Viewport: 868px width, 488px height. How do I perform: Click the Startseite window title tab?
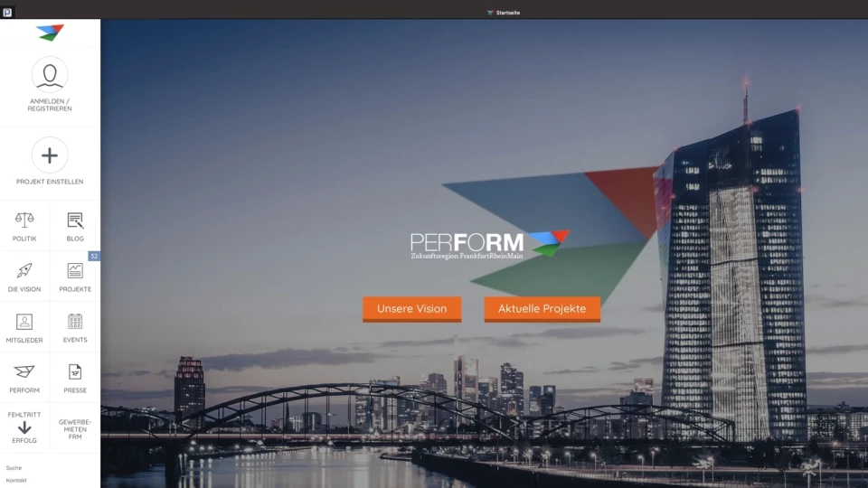click(504, 12)
